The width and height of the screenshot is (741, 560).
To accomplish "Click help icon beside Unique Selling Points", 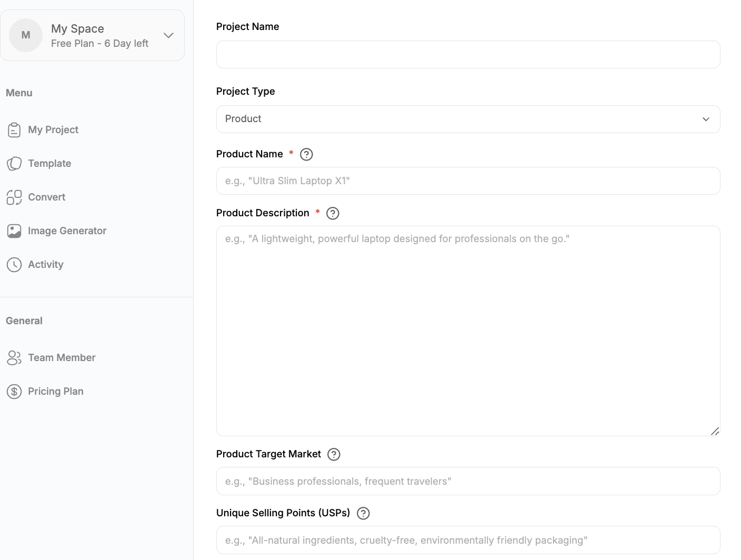I will tap(363, 513).
